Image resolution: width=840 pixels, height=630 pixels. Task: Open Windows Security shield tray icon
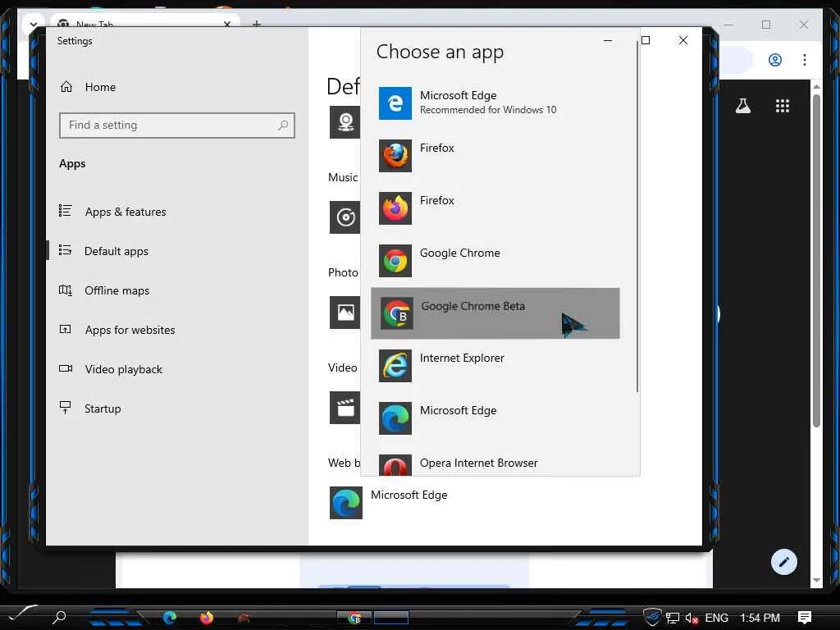coord(652,617)
